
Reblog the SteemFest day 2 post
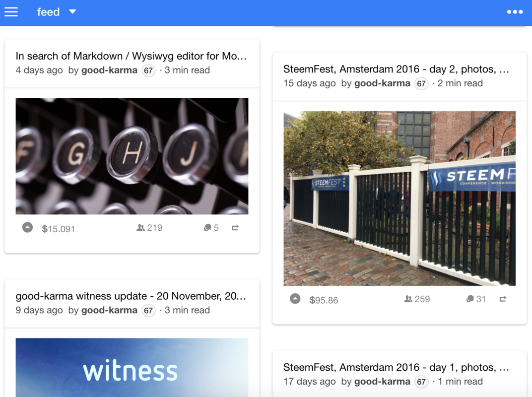click(503, 299)
